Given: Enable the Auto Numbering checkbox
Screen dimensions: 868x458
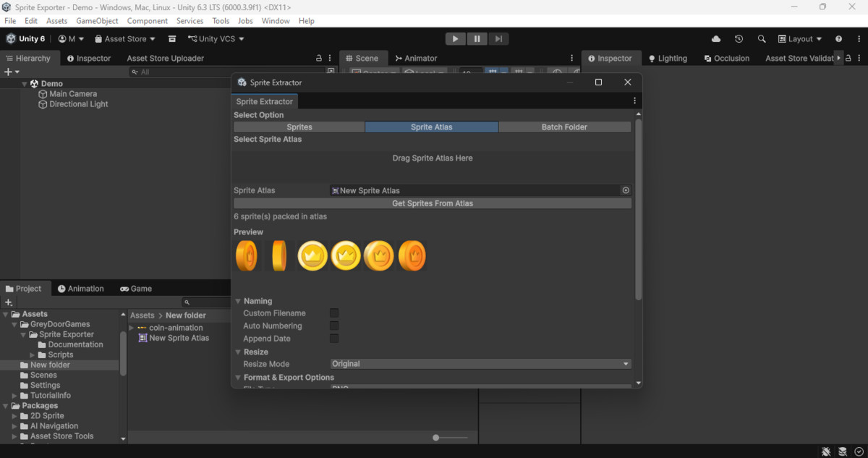Looking at the screenshot, I should click(x=334, y=326).
